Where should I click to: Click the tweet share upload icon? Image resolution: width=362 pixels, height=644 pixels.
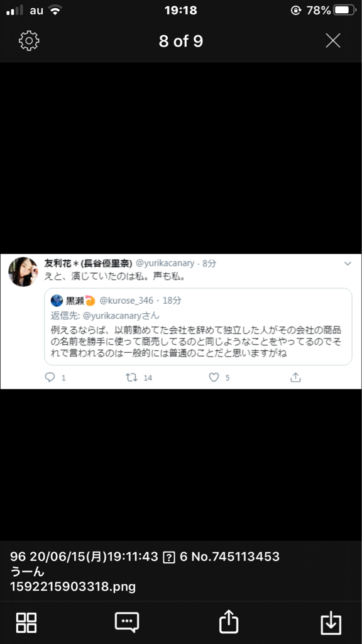point(295,377)
